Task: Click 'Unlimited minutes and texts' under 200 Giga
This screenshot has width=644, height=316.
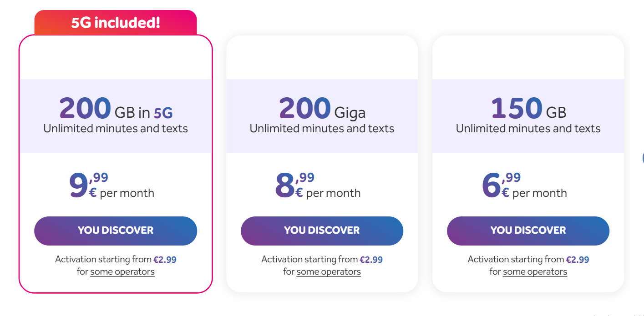Action: (x=322, y=129)
